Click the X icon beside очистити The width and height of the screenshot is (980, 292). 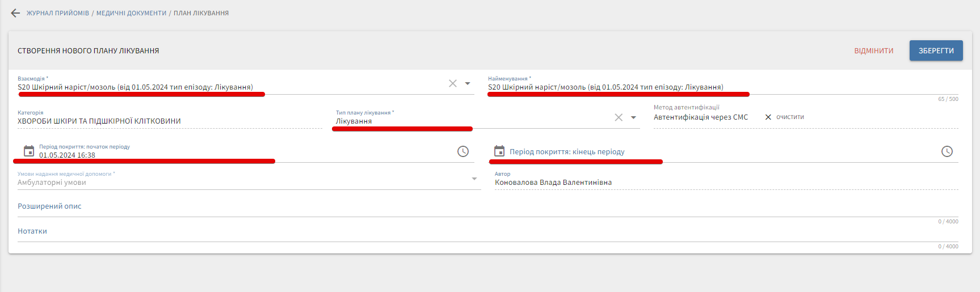[x=768, y=117]
